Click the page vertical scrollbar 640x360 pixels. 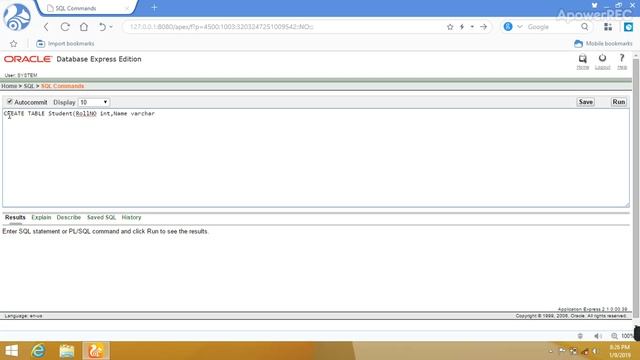636,188
